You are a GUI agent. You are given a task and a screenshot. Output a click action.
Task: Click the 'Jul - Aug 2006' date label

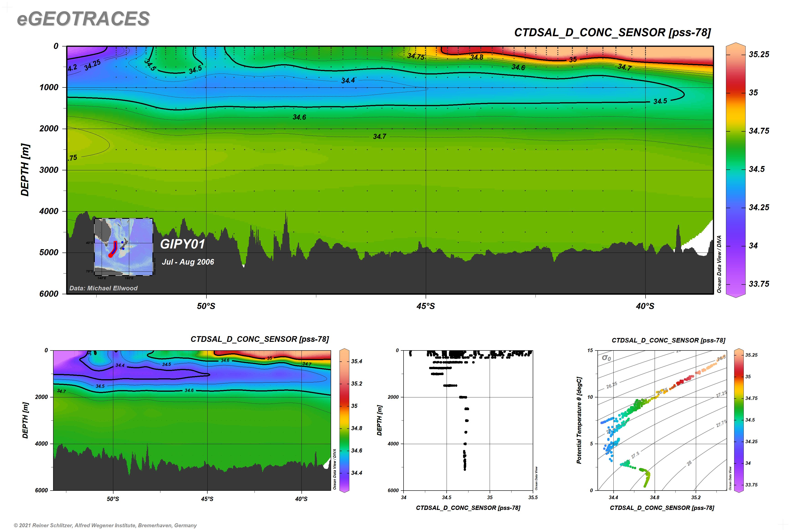[188, 262]
